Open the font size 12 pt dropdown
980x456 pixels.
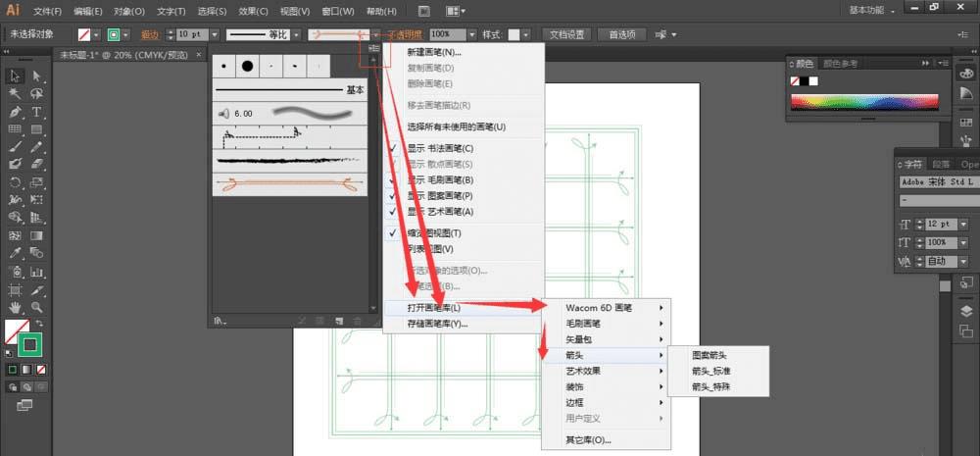[963, 224]
